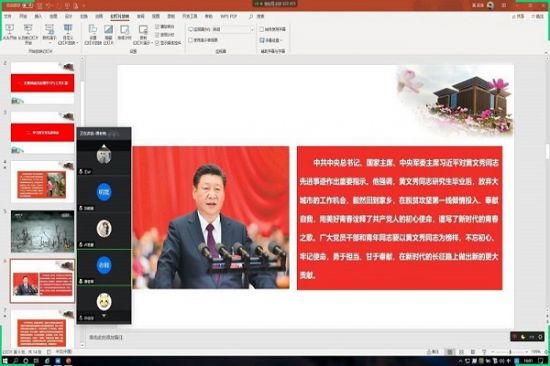This screenshot has height=366, width=550.
Task: Open the Developer Tools tab
Action: click(190, 16)
